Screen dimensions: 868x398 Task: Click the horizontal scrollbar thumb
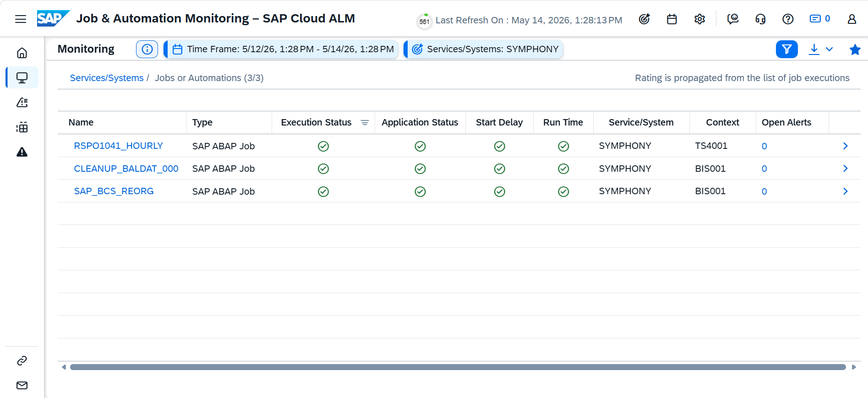coord(458,367)
